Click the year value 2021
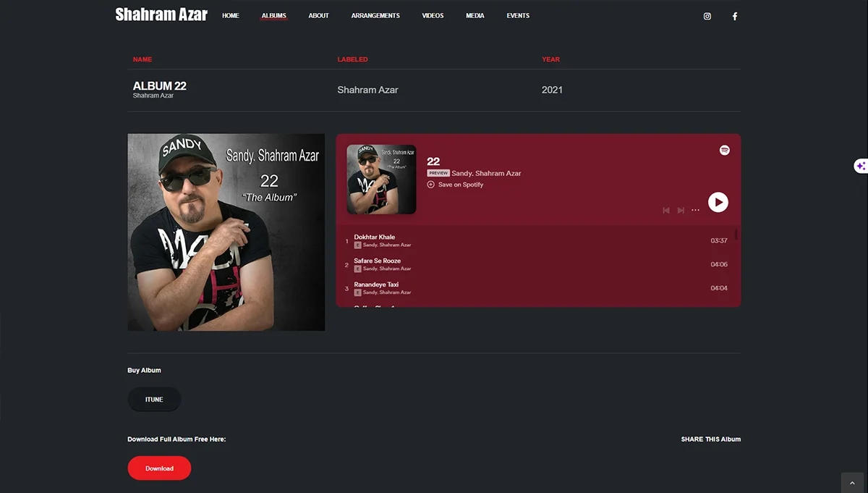This screenshot has width=868, height=493. point(552,90)
